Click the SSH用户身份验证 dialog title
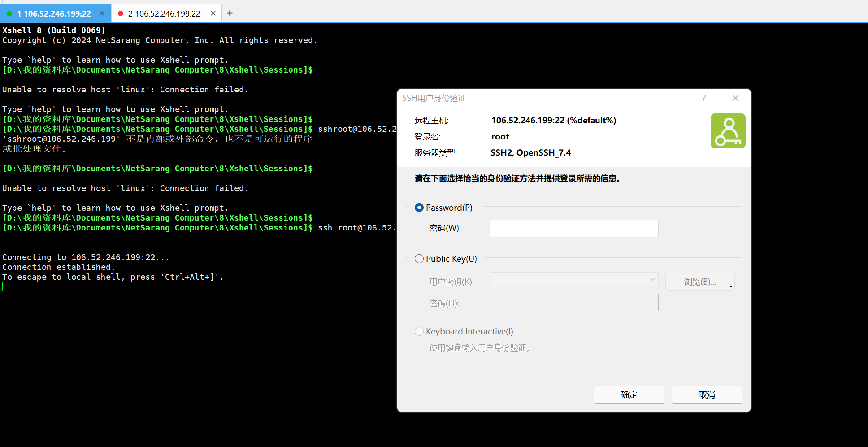 434,98
